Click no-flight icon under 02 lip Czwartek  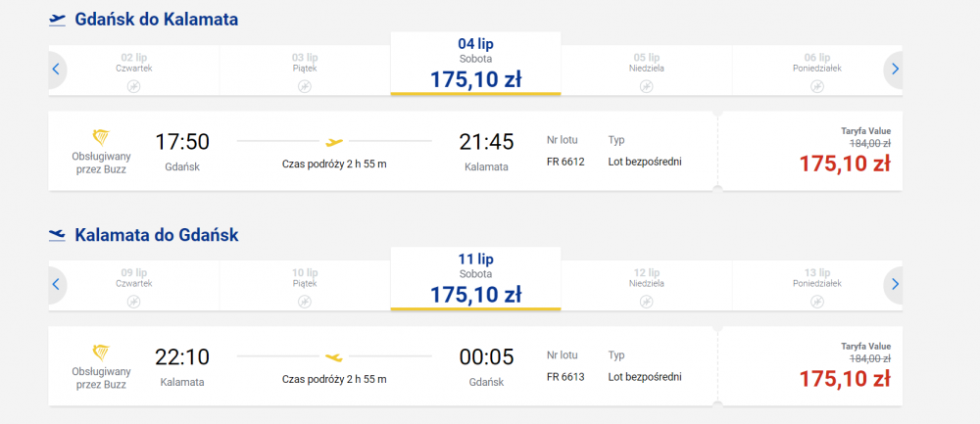133,87
